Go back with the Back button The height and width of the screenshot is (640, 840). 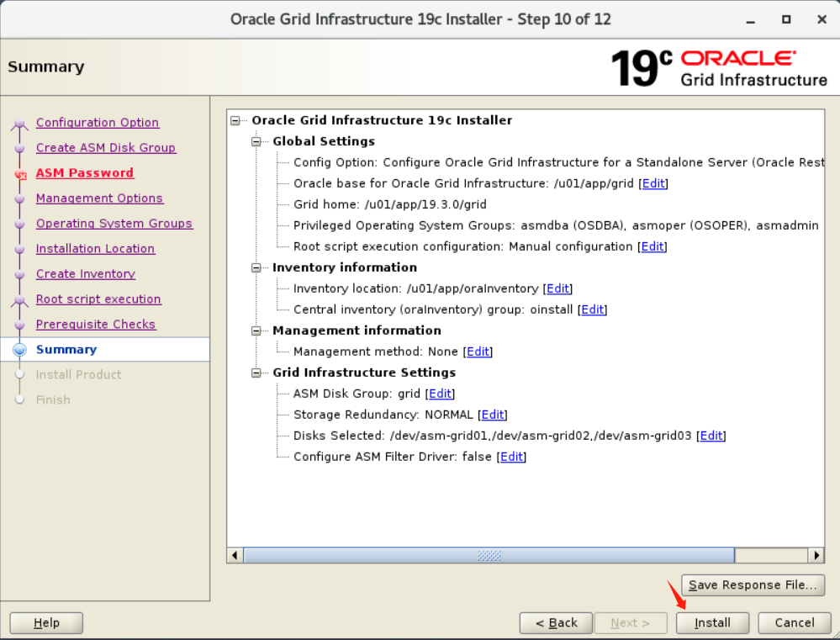tap(556, 623)
